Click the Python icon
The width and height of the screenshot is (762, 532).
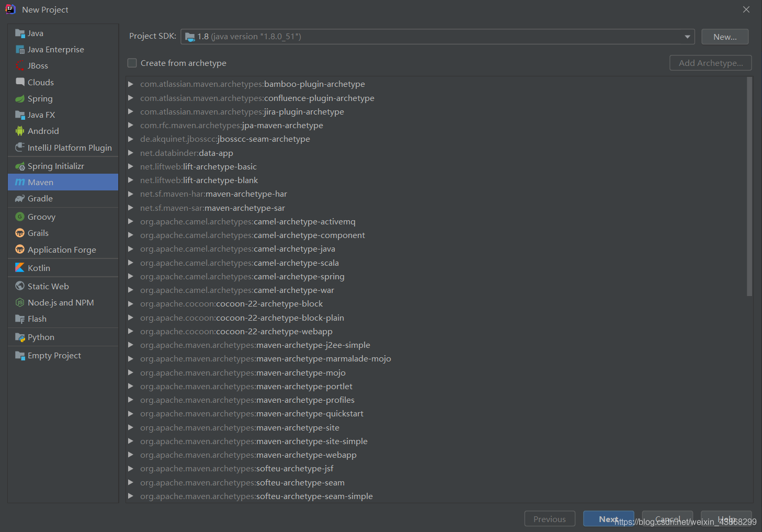point(20,337)
